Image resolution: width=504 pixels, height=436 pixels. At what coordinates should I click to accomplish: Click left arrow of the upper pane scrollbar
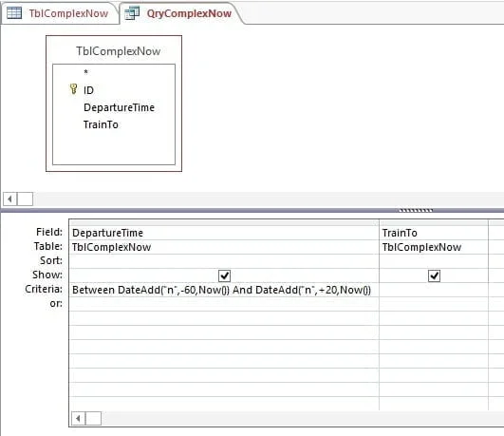click(9, 199)
